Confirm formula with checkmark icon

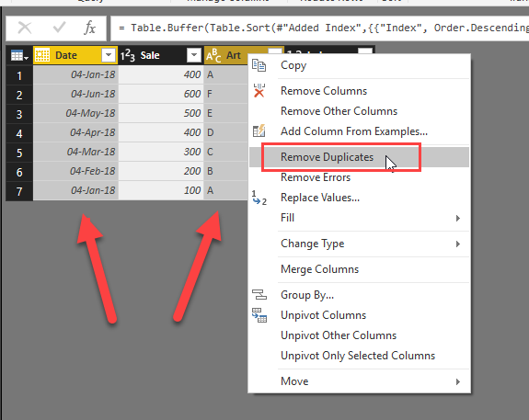(59, 28)
